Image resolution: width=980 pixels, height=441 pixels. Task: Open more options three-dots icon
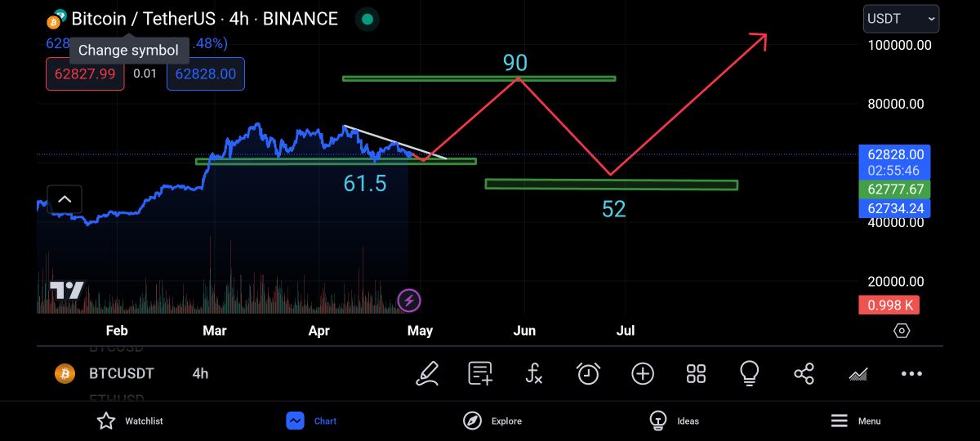point(911,374)
